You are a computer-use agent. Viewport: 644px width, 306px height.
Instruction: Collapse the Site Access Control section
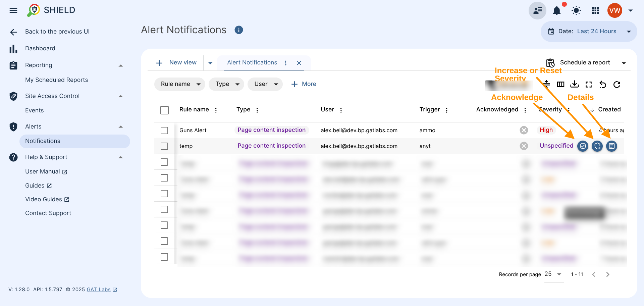[121, 96]
